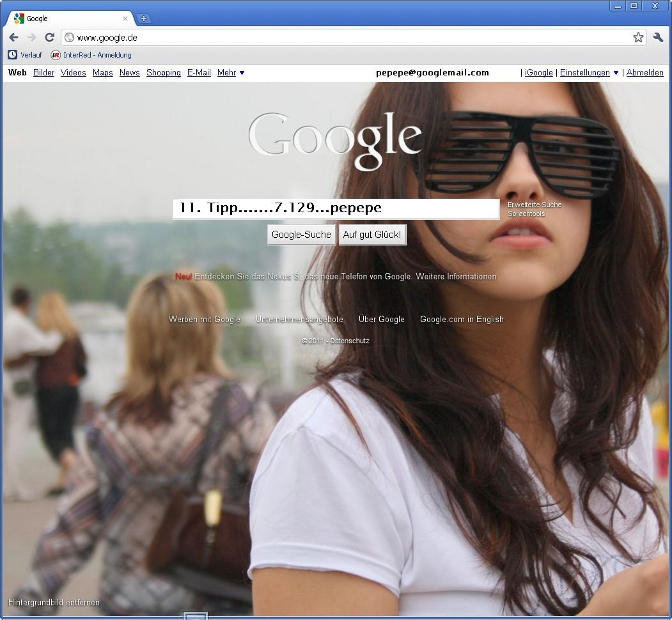Expand the Einstellungen dropdown
Image resolution: width=672 pixels, height=620 pixels.
589,72
